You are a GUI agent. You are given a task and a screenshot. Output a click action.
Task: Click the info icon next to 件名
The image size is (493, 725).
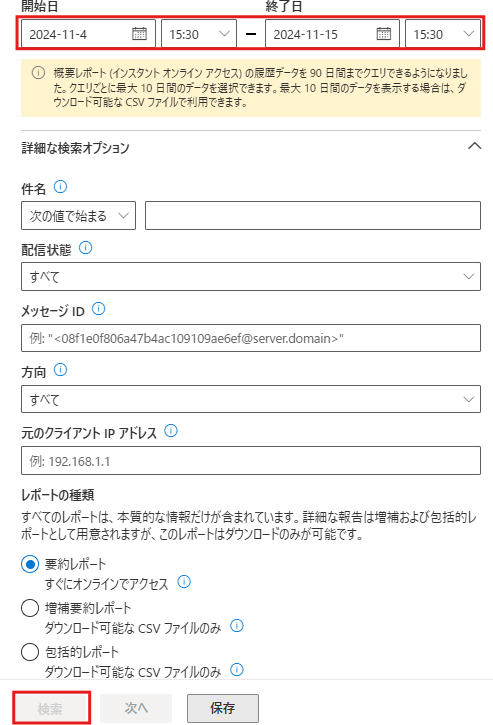[x=61, y=187]
